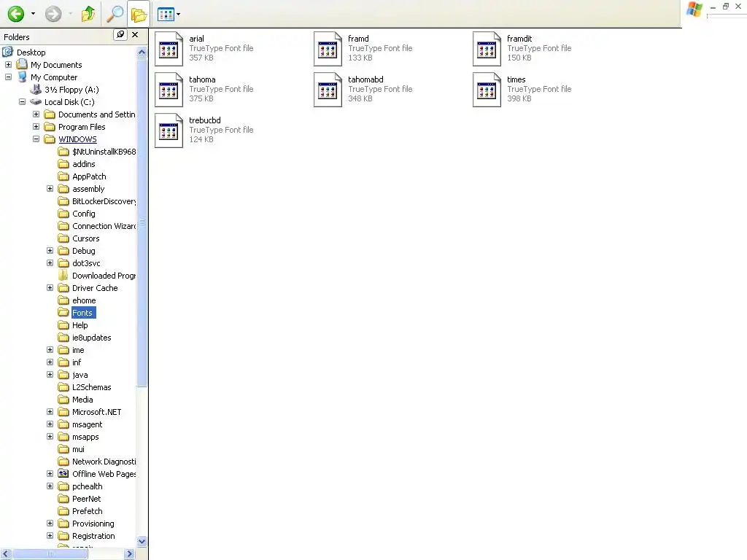Expand the Microsoft.NET folder
Screen dimensions: 747x560
(50, 411)
